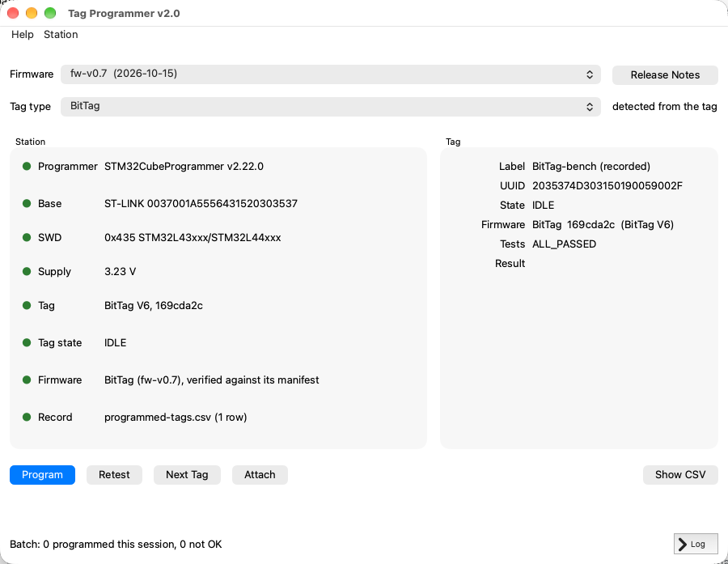Click the 3.23 V supply value
This screenshot has width=728, height=564.
(121, 271)
